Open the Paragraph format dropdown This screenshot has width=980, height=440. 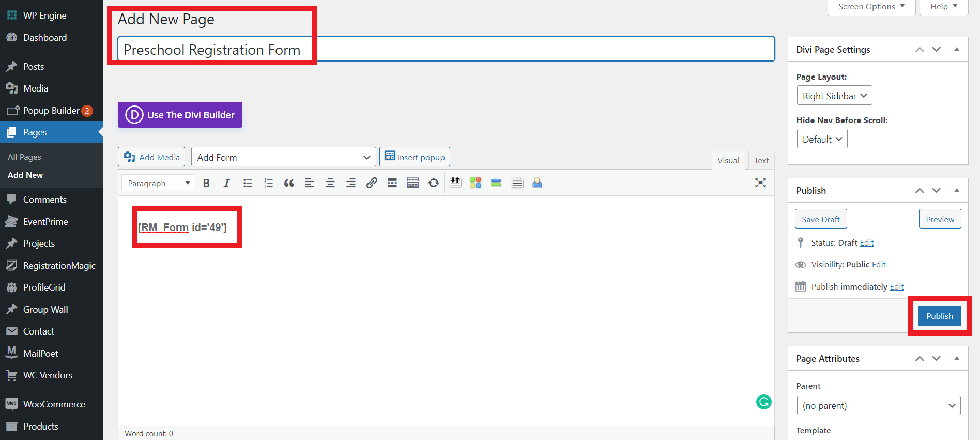click(x=158, y=183)
